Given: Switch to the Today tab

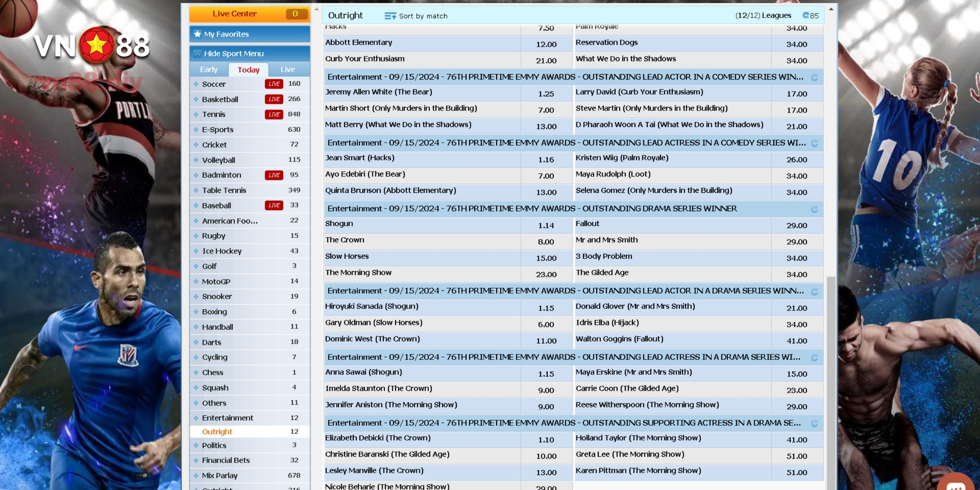Looking at the screenshot, I should 249,70.
